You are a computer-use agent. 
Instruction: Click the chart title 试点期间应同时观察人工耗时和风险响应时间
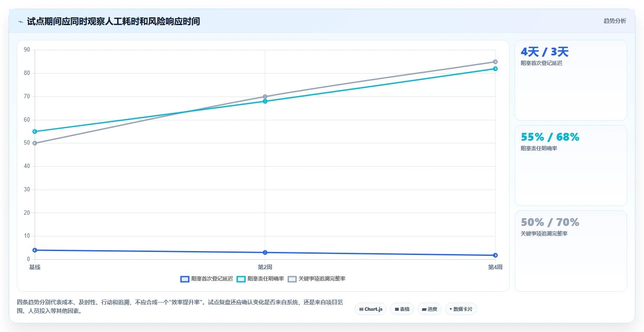click(113, 21)
